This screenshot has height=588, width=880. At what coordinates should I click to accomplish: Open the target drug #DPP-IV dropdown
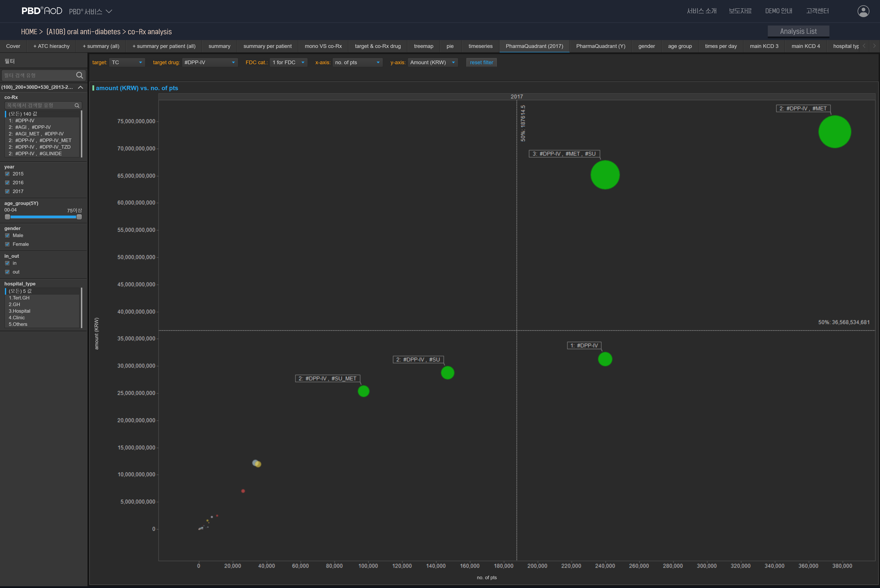tap(210, 62)
